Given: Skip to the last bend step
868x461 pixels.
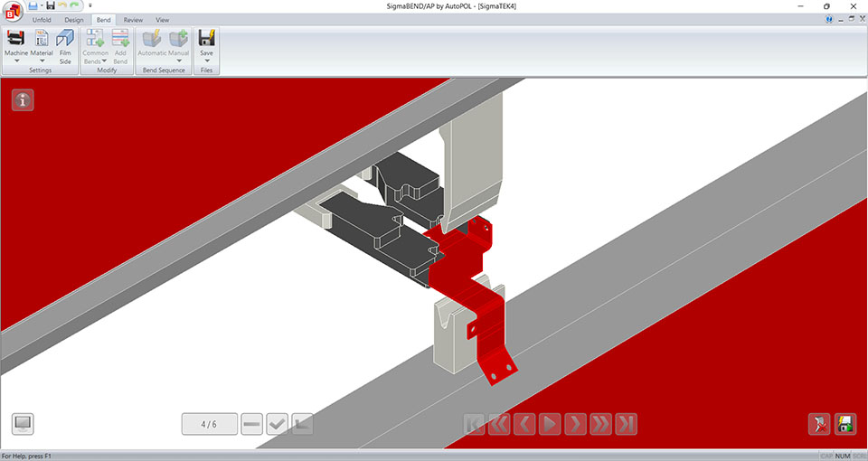Looking at the screenshot, I should (x=626, y=424).
